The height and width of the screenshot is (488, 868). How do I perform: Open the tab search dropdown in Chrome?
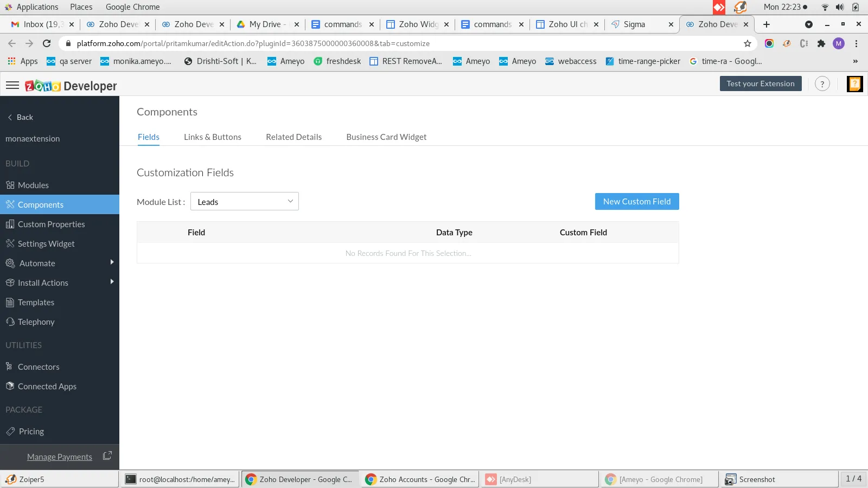coord(809,24)
